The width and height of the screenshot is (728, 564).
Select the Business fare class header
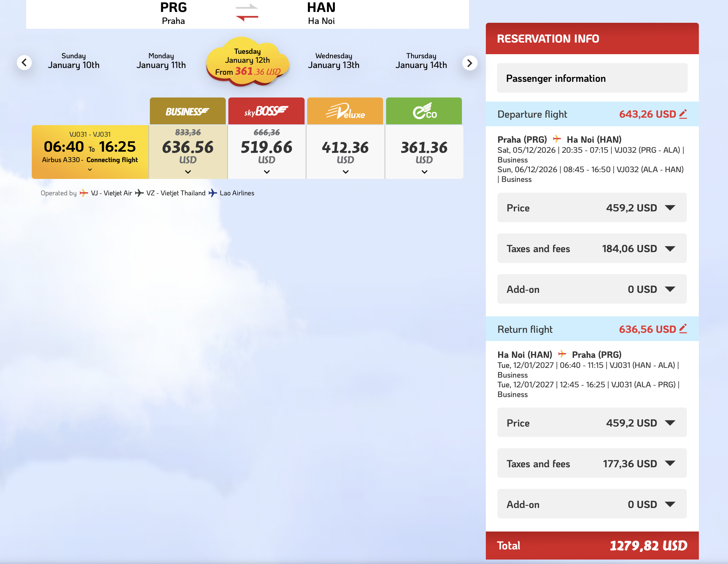coord(188,111)
